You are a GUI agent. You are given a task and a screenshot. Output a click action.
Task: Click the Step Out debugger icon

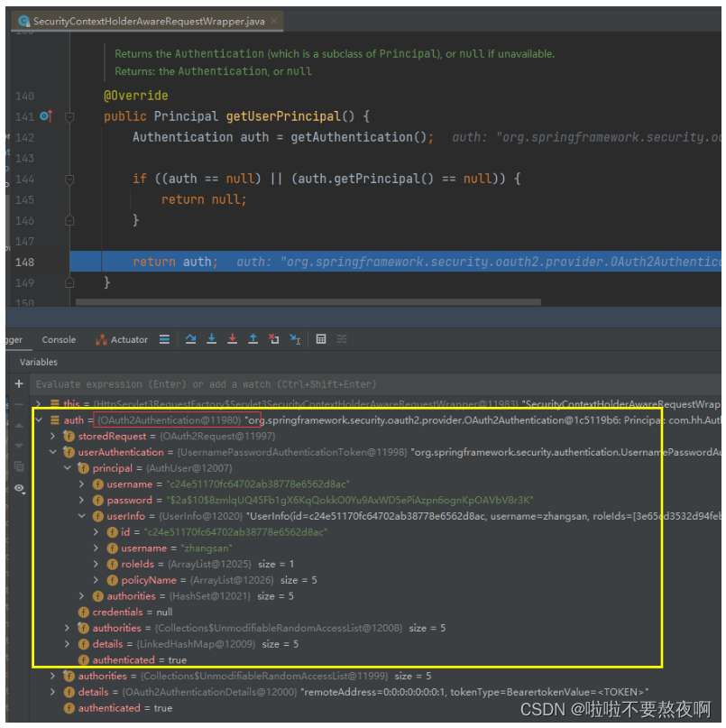(253, 339)
